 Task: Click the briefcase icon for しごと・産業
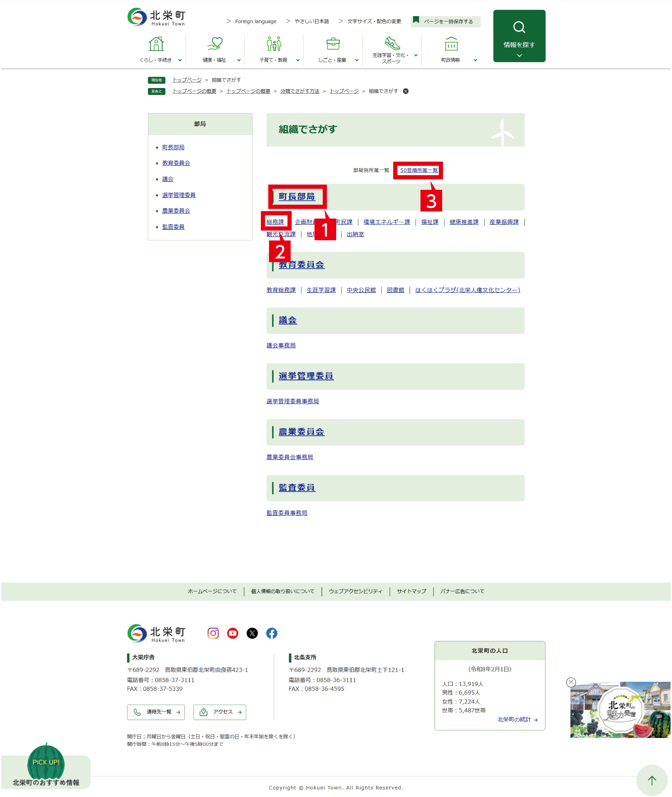pyautogui.click(x=333, y=44)
